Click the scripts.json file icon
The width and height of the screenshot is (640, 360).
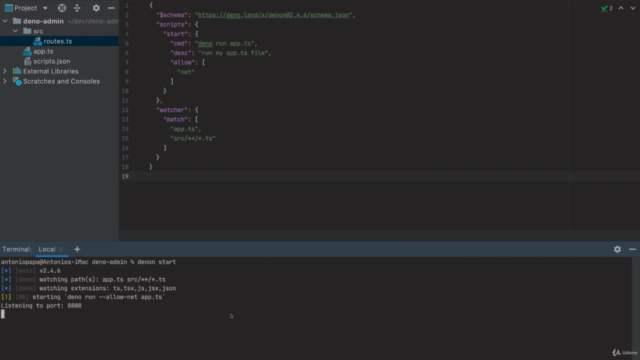coord(27,61)
